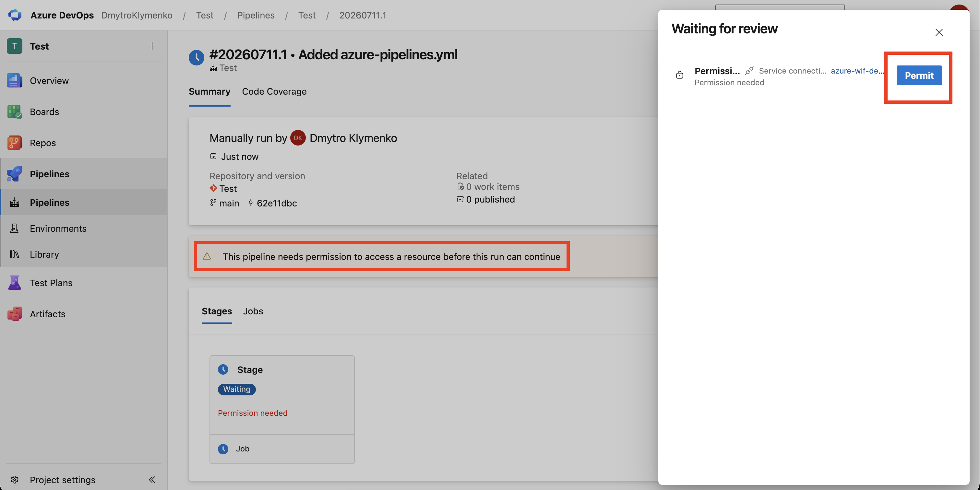Click 0 published artifacts link
The width and height of the screenshot is (980, 490).
(490, 199)
